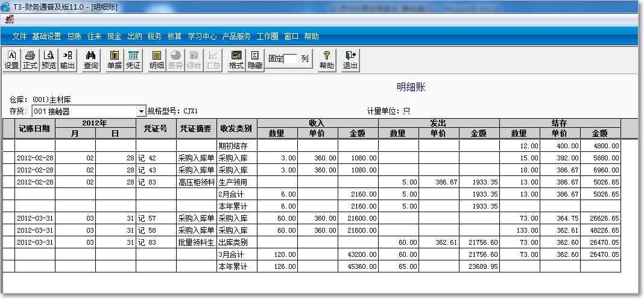Screen dimensions: 644x299
Task: Click the 设置 (Settings) toolbar icon
Action: pos(11,60)
